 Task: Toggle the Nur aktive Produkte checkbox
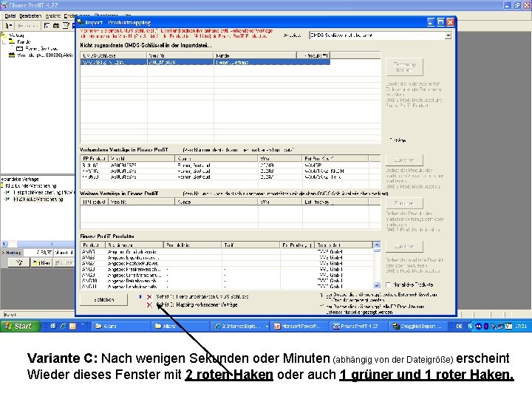click(x=389, y=284)
